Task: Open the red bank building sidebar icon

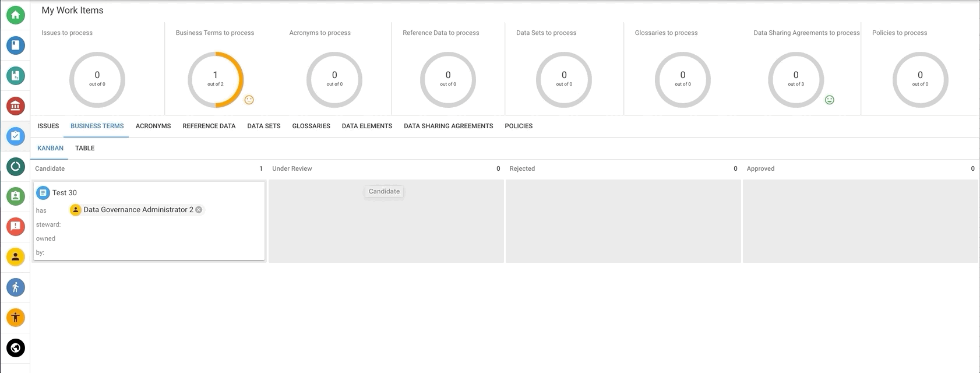Action: [16, 105]
